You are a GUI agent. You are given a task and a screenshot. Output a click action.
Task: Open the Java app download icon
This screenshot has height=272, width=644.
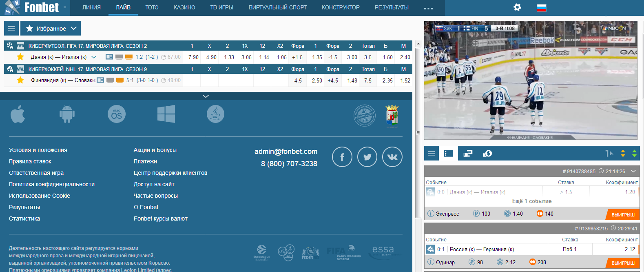point(215,114)
